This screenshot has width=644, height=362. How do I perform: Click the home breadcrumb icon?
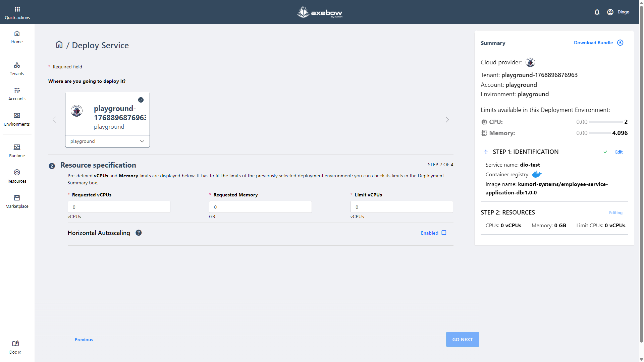pyautogui.click(x=59, y=45)
